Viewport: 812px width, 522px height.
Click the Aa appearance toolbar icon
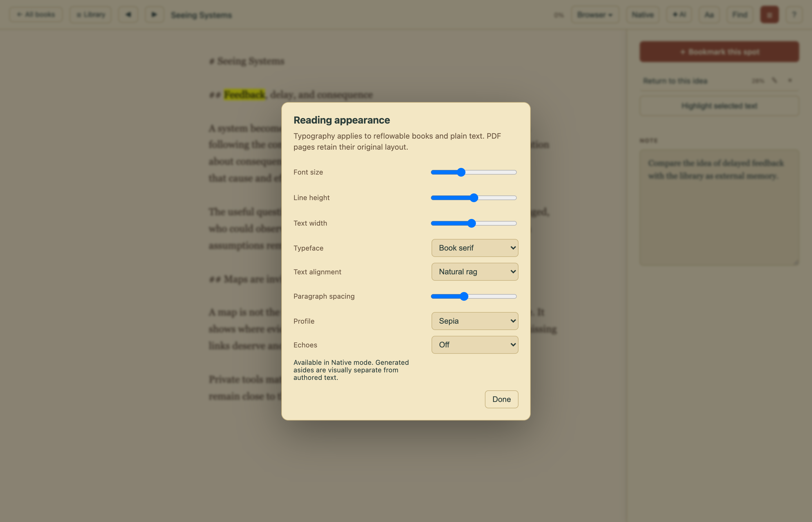pos(709,14)
